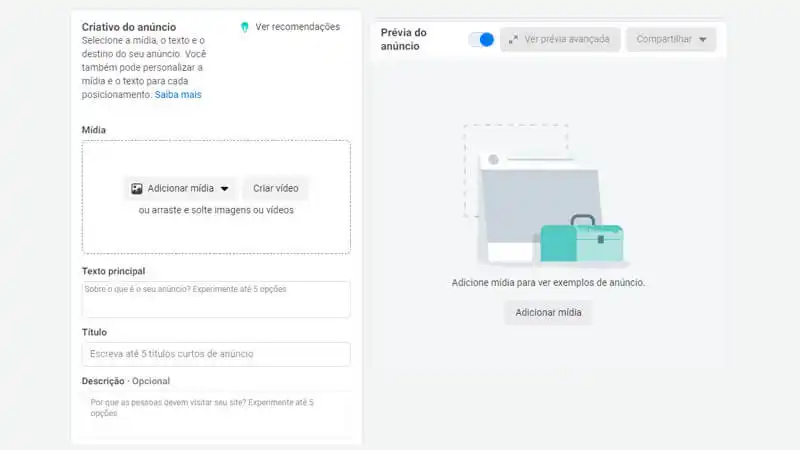This screenshot has width=800, height=450.
Task: Click the image icon in Adicionar mídia
Action: pyautogui.click(x=137, y=188)
